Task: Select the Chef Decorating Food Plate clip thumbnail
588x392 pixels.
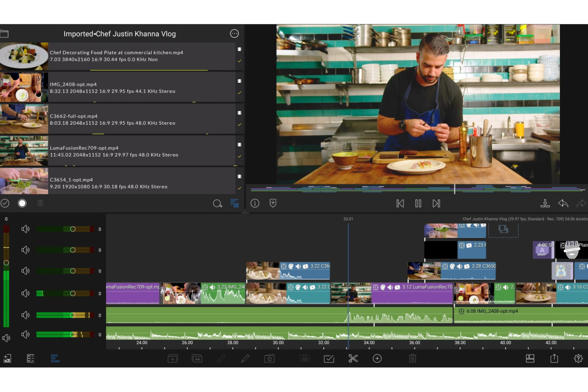Action: pyautogui.click(x=24, y=56)
